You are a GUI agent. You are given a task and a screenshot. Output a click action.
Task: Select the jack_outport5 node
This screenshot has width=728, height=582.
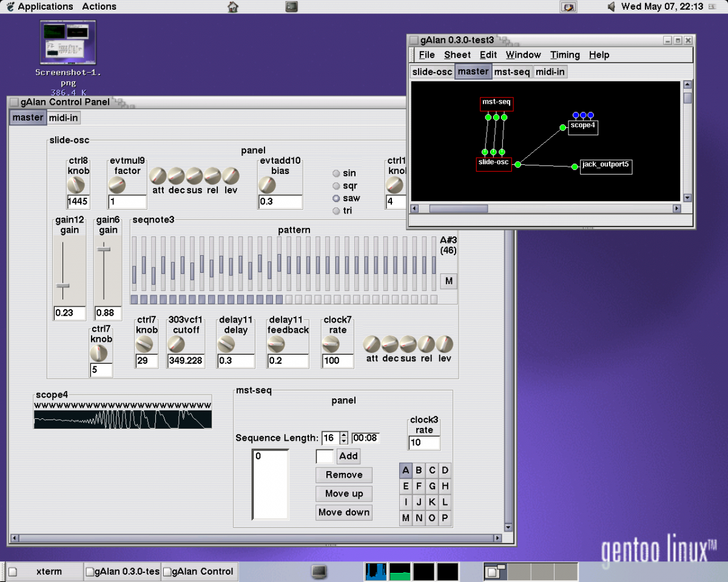coord(606,166)
